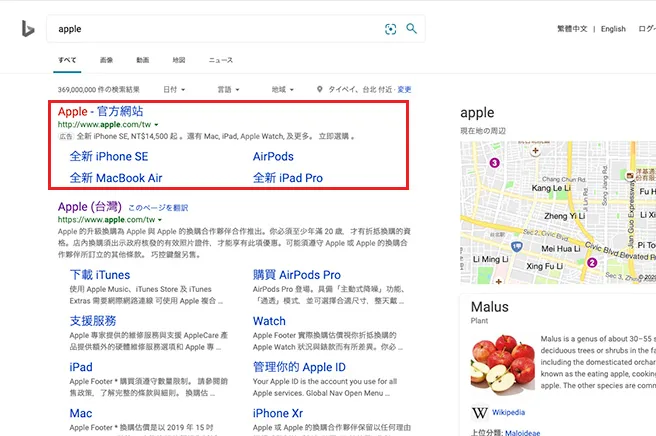Click the magnifier search icon

412,28
